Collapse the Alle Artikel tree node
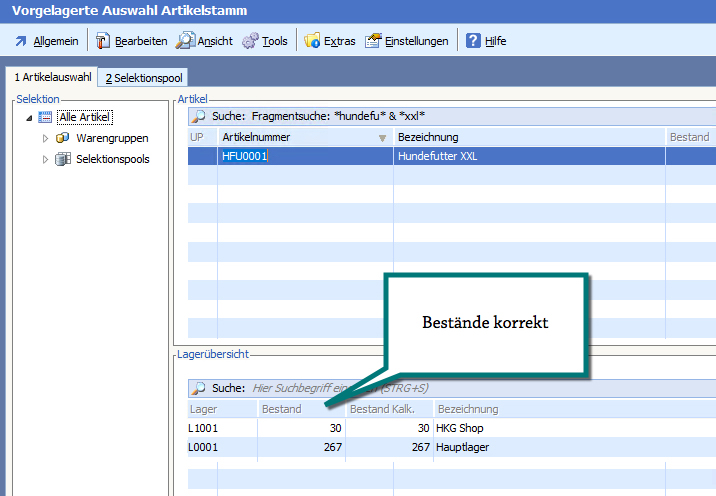The width and height of the screenshot is (716, 496). [29, 118]
